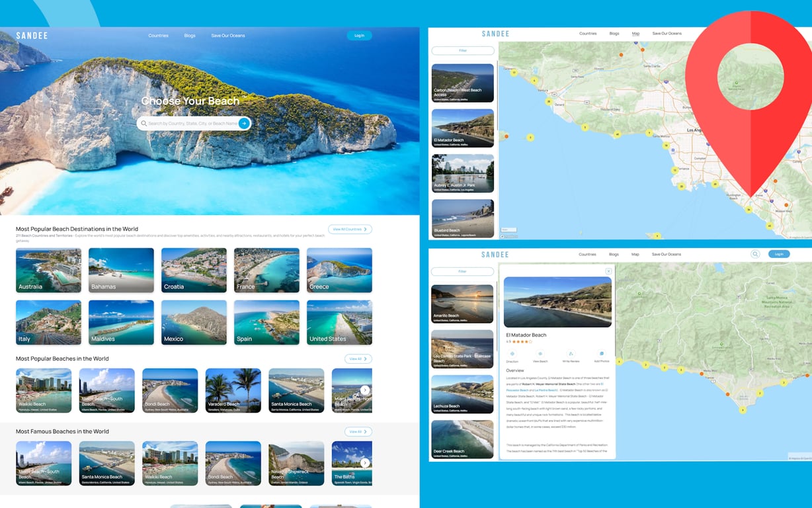Open Countries on the upper map page header

[x=588, y=34]
